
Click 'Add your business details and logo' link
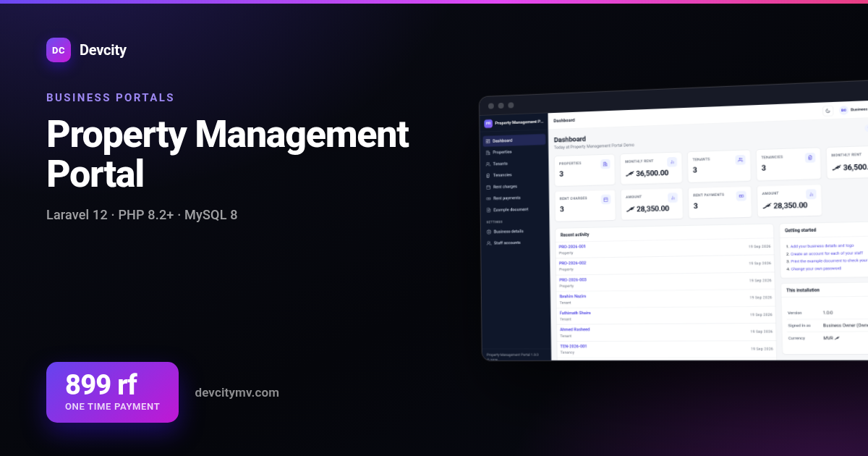822,246
